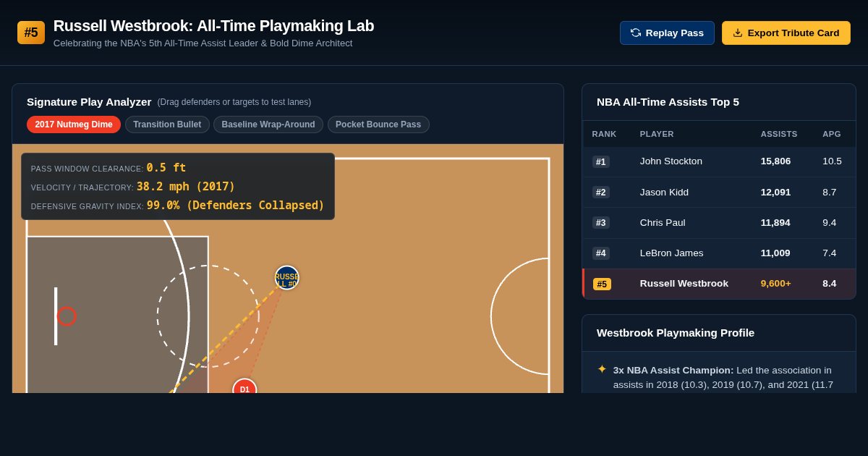Click the Replay Pass button
868x456 pixels.
coord(667,33)
